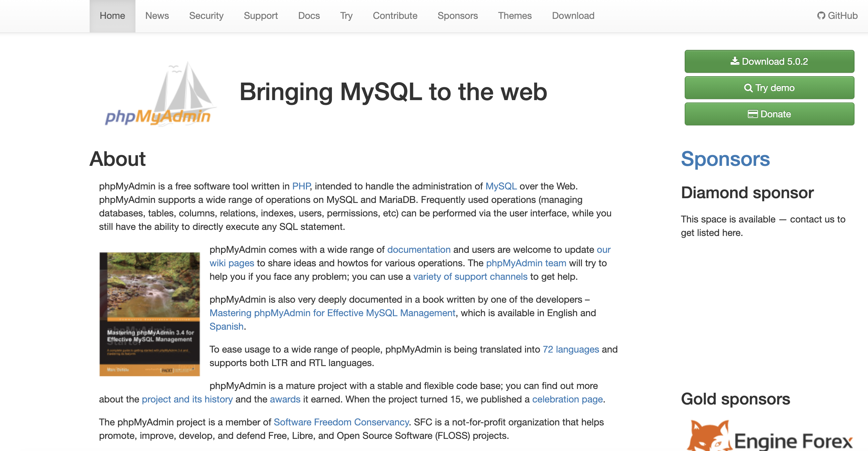Open the GitHub link in navbar
This screenshot has width=868, height=451.
coord(837,16)
